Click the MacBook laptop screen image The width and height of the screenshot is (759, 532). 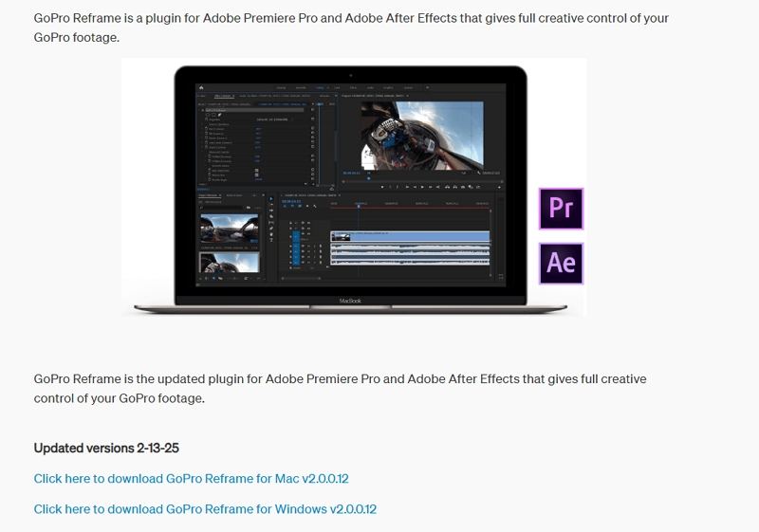tap(350, 185)
